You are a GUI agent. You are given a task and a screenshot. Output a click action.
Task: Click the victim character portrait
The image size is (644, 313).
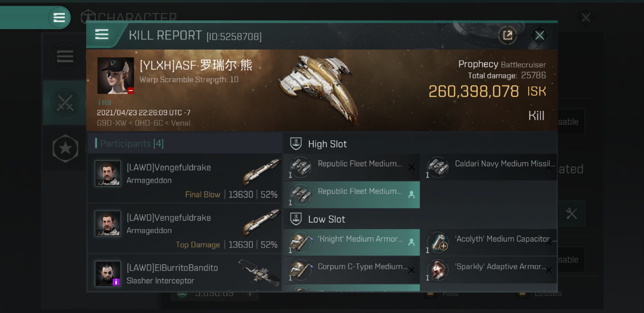pyautogui.click(x=115, y=75)
